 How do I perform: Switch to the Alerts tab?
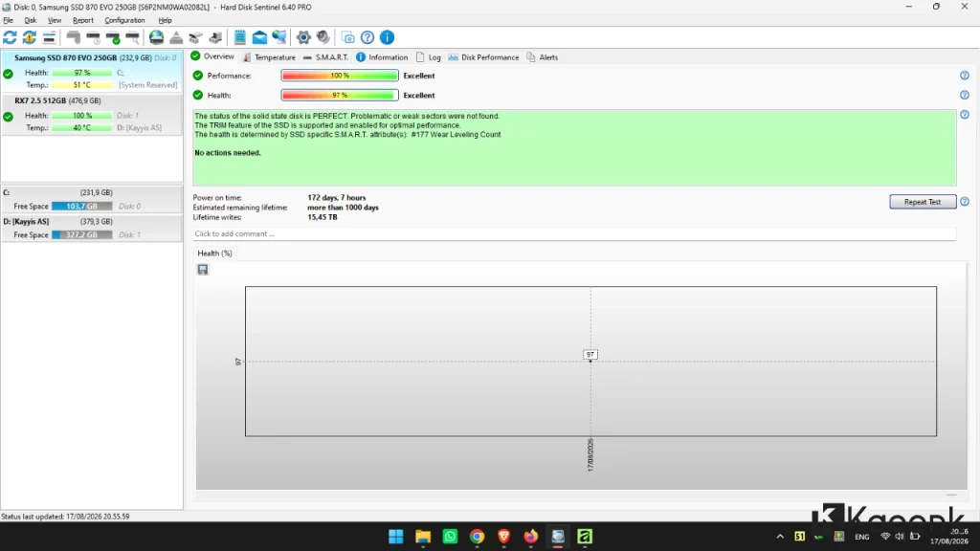coord(542,57)
